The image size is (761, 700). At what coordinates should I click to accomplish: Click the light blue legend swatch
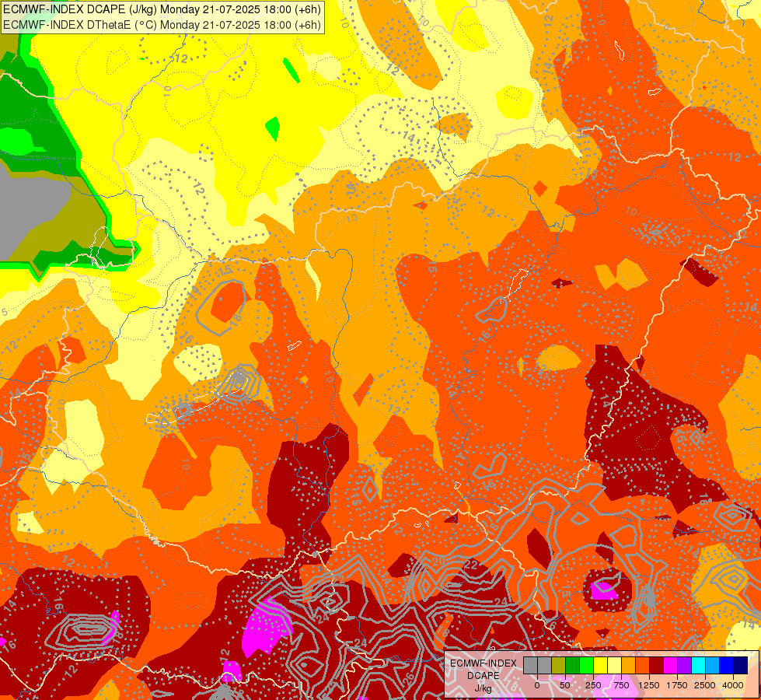713,665
